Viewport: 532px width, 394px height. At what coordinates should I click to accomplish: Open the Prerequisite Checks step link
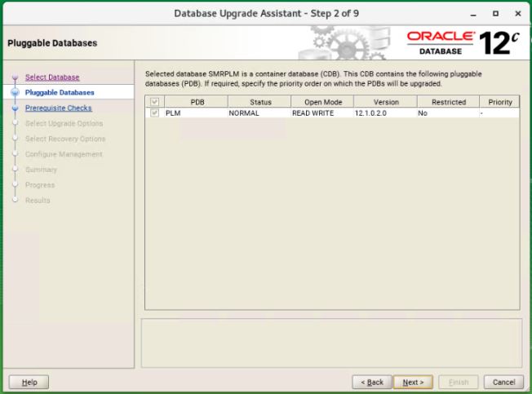59,108
